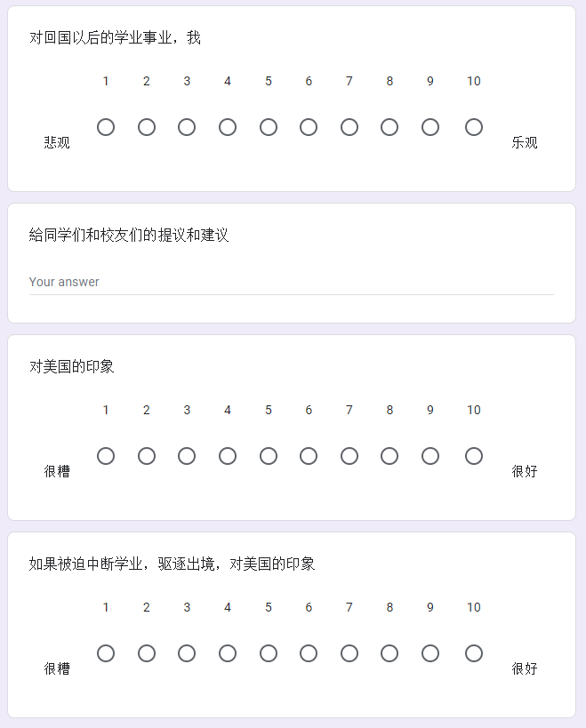Select rating 2 on the 悲观-乐观 scale
The width and height of the screenshot is (586, 728).
(x=147, y=127)
